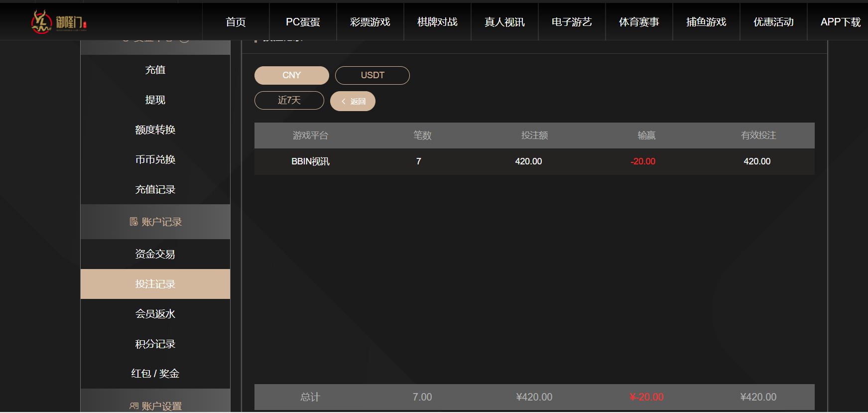Open 体育赛事 menu item

coord(639,22)
